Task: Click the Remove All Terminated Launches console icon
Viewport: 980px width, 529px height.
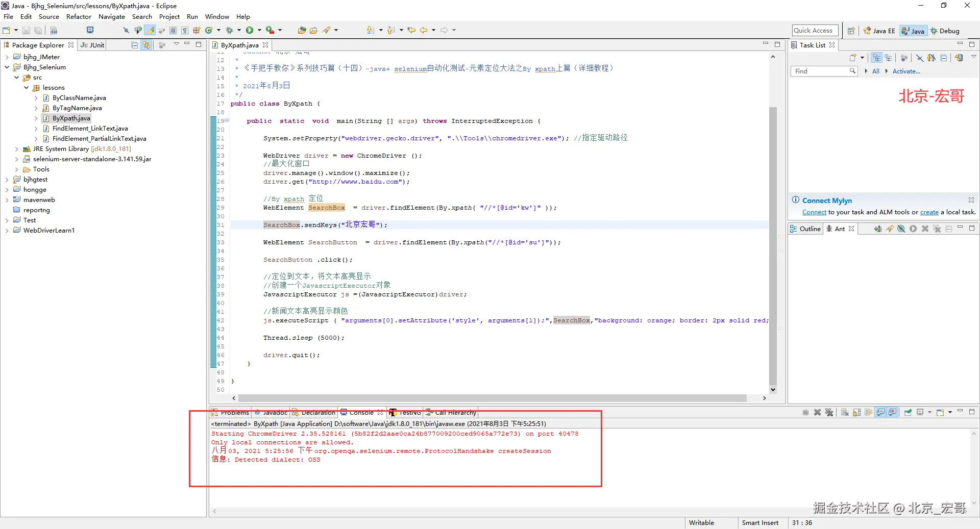Action: (829, 412)
